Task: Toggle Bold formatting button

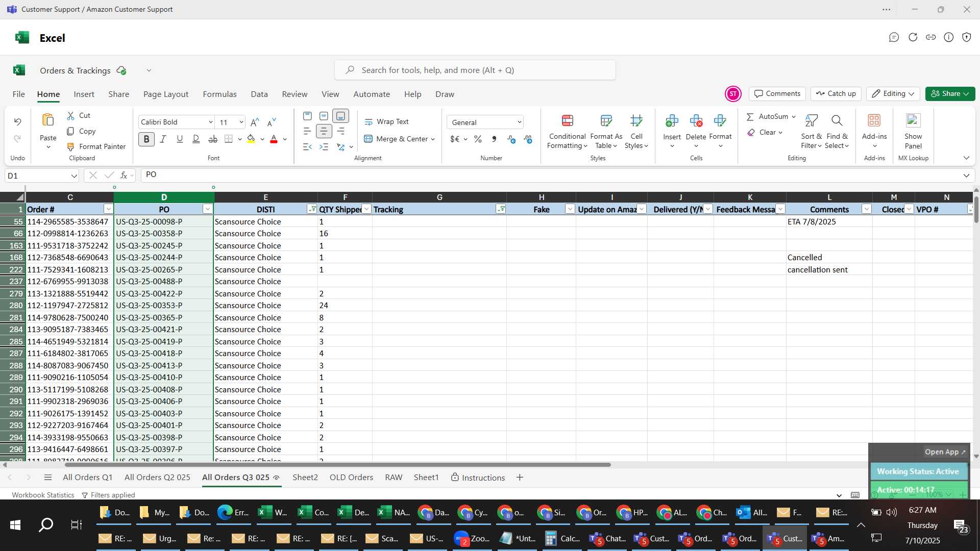Action: (146, 139)
